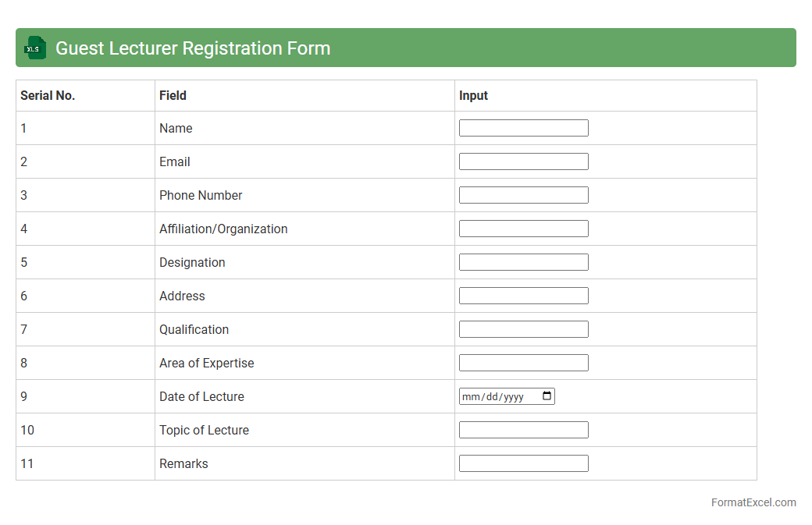Focus the Email text box
This screenshot has height=525, width=812.
[523, 161]
